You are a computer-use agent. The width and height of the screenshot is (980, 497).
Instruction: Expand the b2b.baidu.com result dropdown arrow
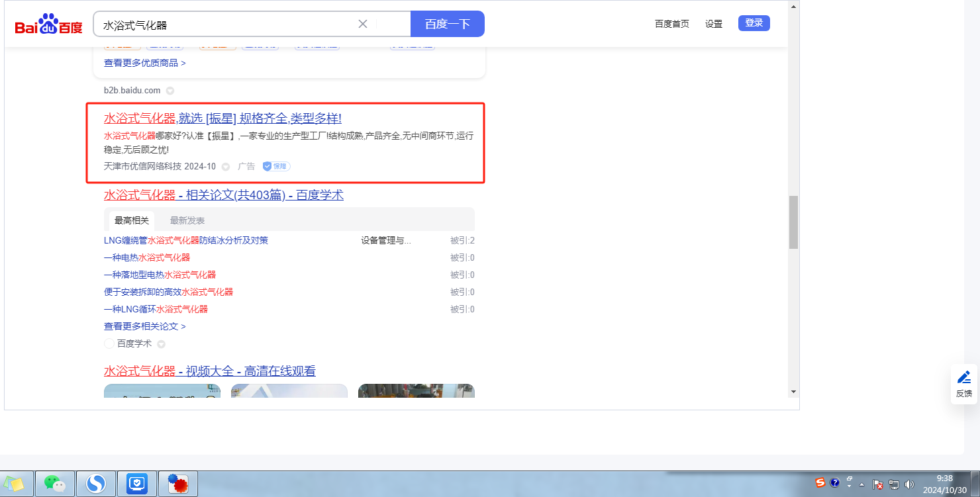click(170, 91)
